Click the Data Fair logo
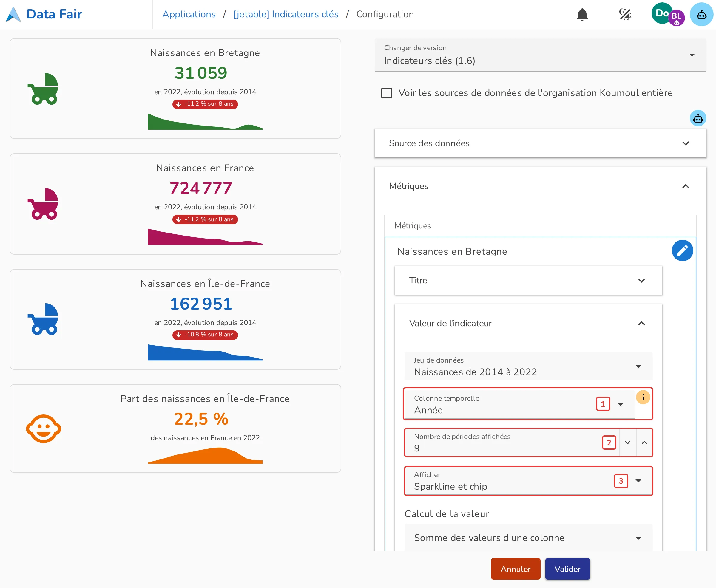This screenshot has width=716, height=588. pyautogui.click(x=44, y=14)
